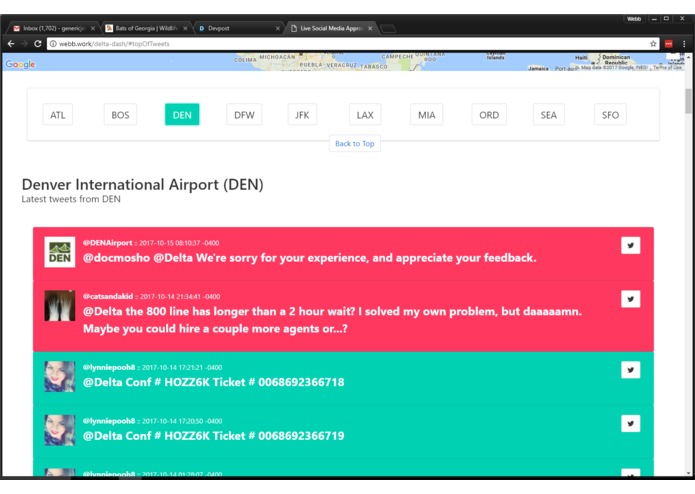Click @lynniepooh8 username dated 17:20:50
Image resolution: width=695 pixels, height=494 pixels.
(x=109, y=421)
